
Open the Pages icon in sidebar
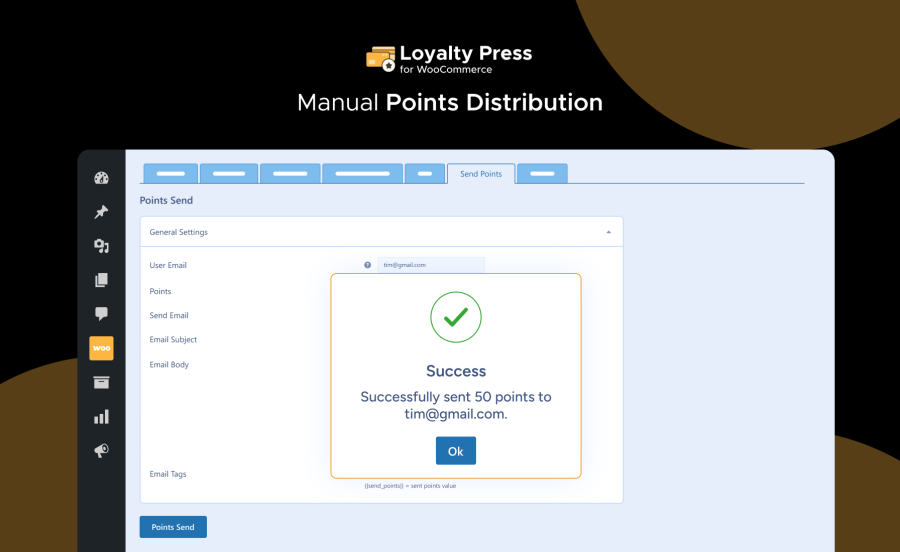(x=102, y=280)
